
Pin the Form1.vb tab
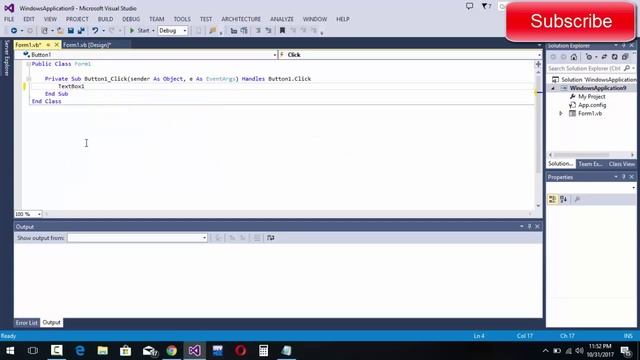pos(48,45)
